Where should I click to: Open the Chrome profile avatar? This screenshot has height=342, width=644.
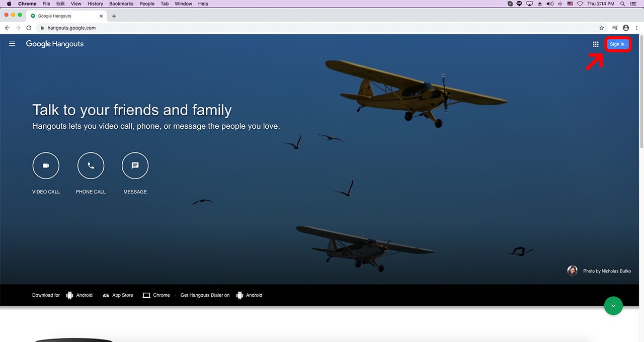coord(626,28)
